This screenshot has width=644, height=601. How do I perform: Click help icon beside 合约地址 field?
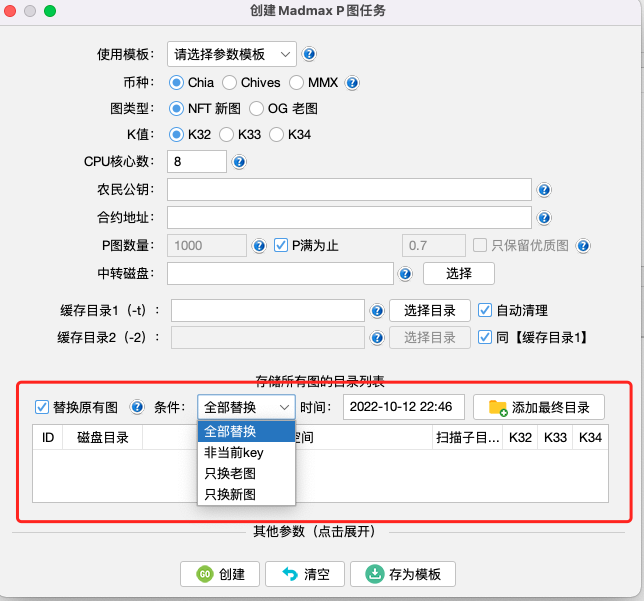(544, 217)
